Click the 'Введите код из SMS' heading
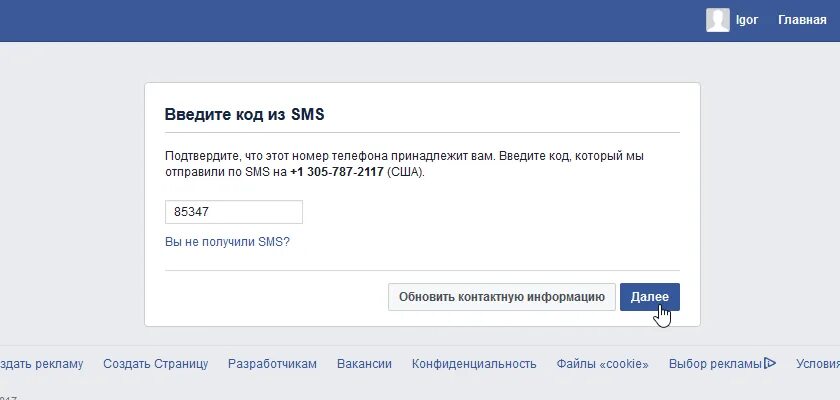Viewport: 840px width, 400px height. point(244,115)
